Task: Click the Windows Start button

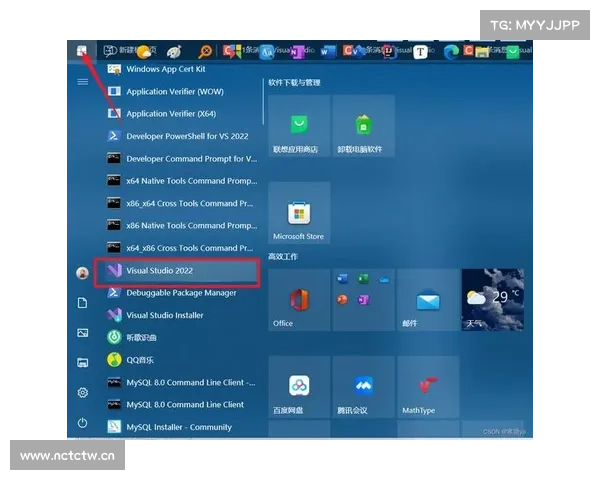Action: (x=82, y=51)
